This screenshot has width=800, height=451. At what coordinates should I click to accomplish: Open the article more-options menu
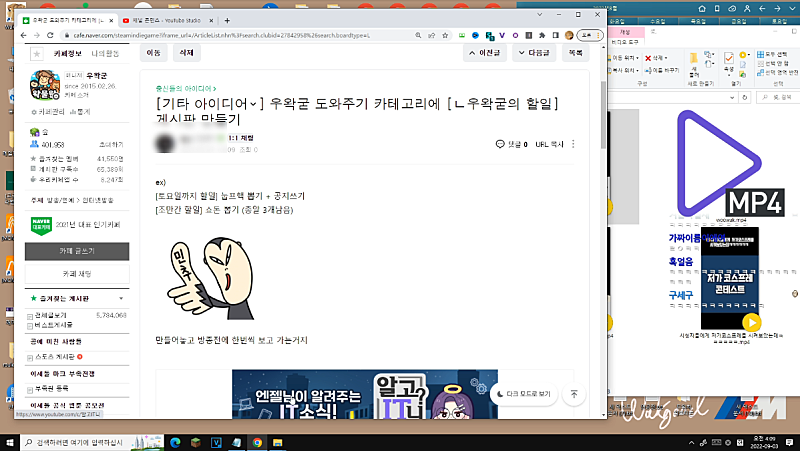573,144
